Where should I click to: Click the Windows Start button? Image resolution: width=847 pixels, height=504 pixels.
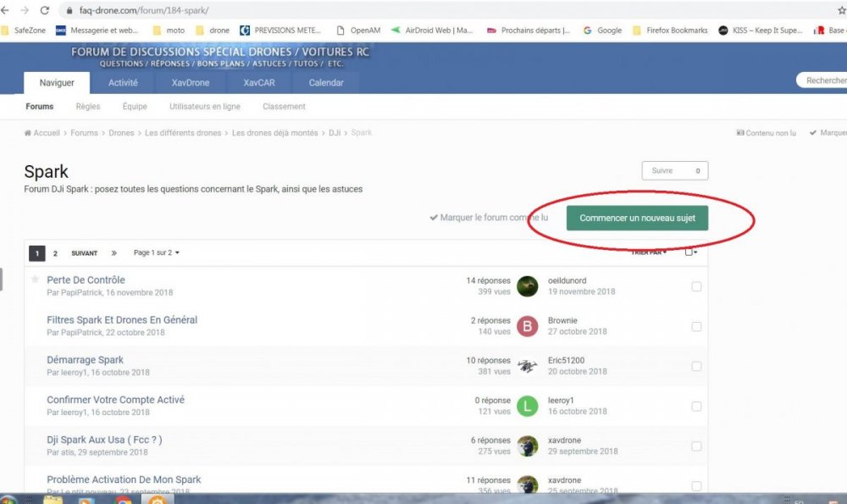(8, 501)
